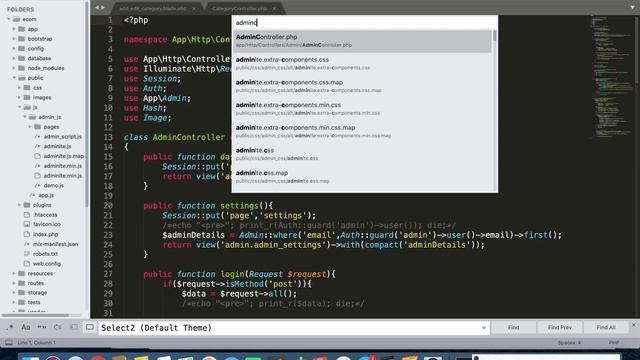Click file icon beside .htaccess
This screenshot has width=640, height=360.
pyautogui.click(x=27, y=215)
